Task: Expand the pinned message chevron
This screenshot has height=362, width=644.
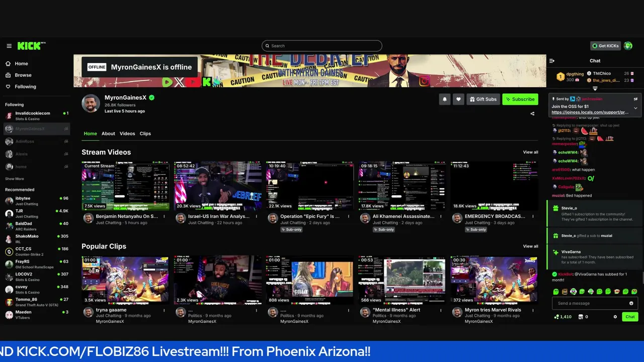Action: 635,108
